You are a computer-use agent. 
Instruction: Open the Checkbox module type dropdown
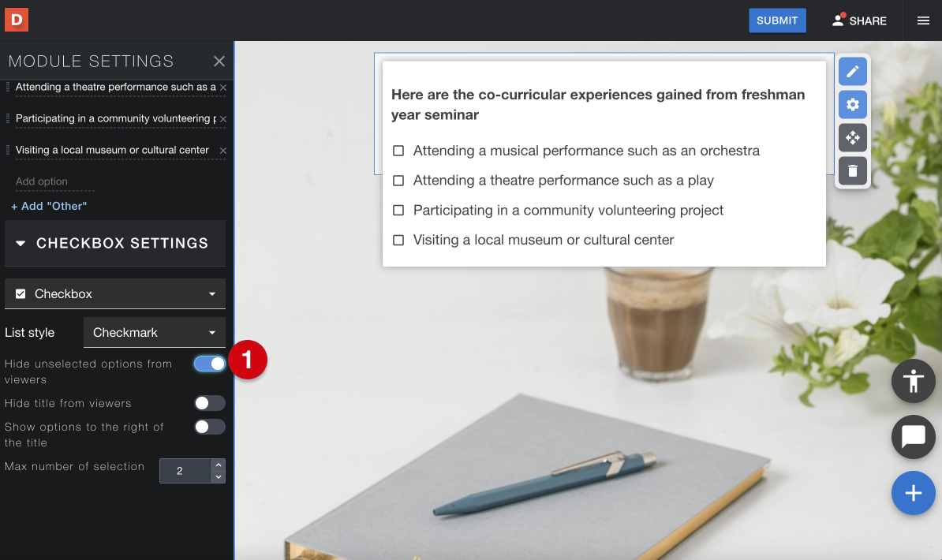click(115, 294)
